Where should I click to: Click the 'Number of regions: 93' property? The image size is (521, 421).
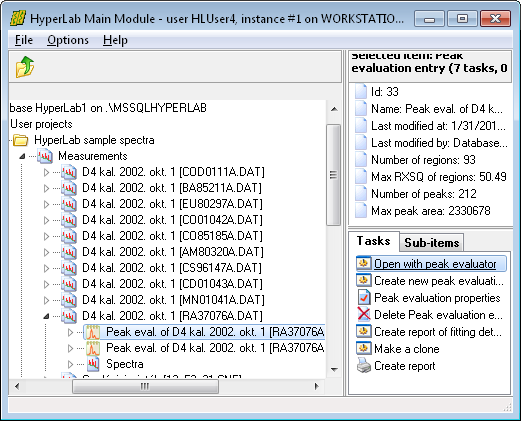coord(423,160)
